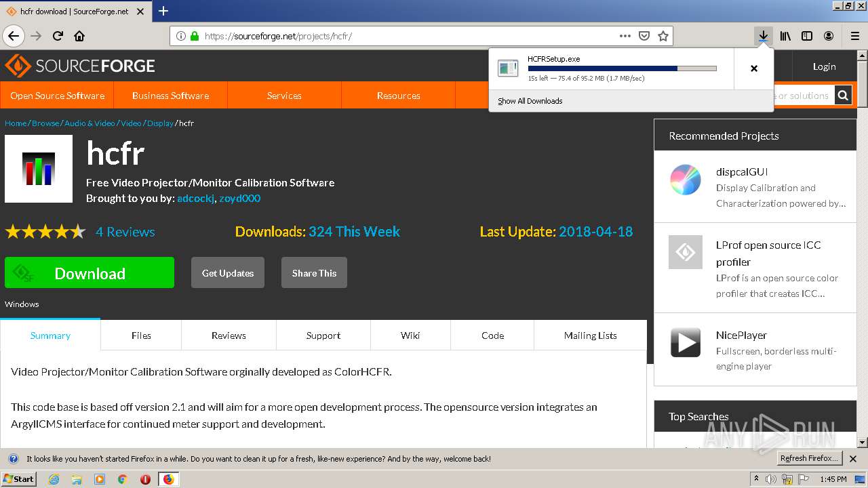Image resolution: width=868 pixels, height=488 pixels.
Task: Bookmark this page with the star icon
Action: coord(663,36)
